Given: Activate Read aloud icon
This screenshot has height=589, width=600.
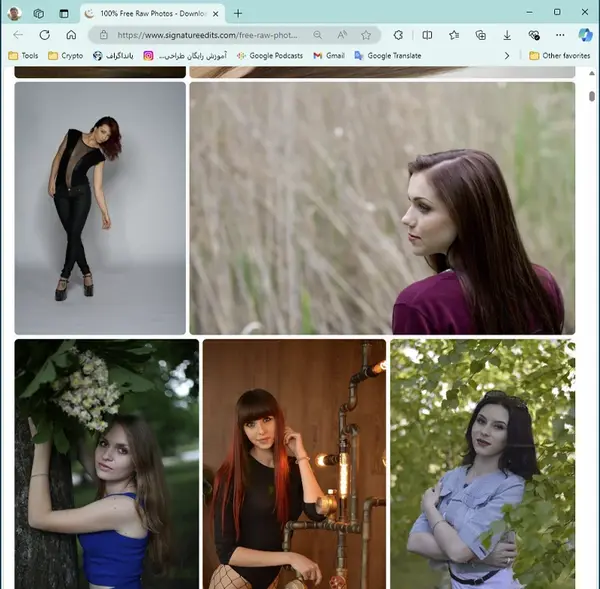Looking at the screenshot, I should pyautogui.click(x=342, y=35).
